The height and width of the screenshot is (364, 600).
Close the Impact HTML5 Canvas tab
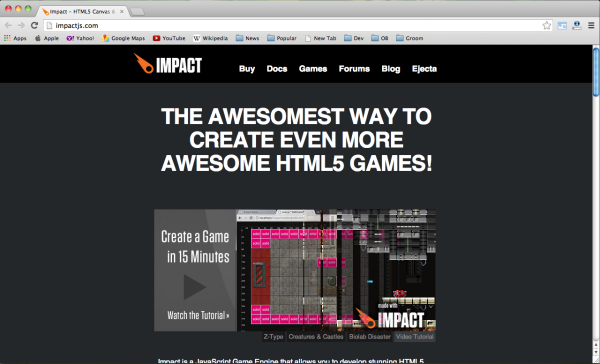tap(122, 11)
